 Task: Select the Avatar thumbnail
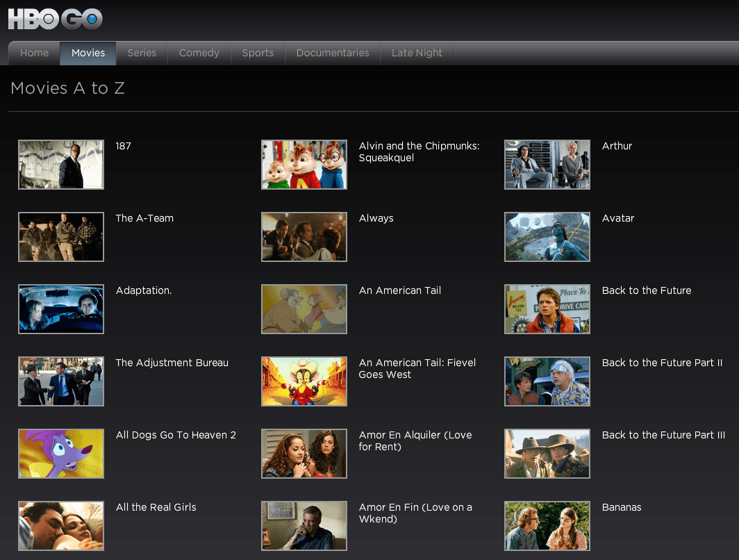[547, 237]
